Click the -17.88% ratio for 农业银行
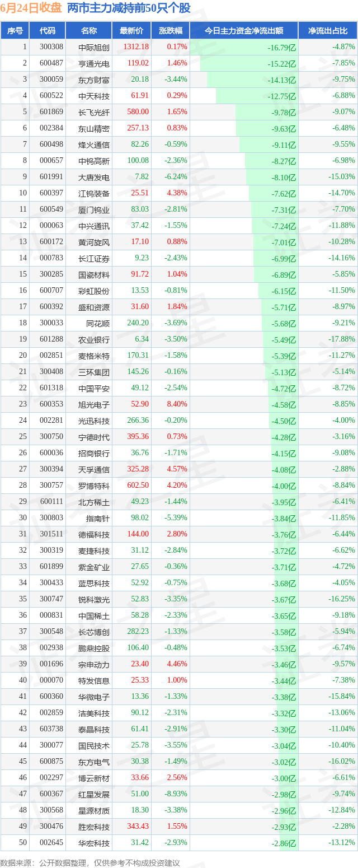 342,339
